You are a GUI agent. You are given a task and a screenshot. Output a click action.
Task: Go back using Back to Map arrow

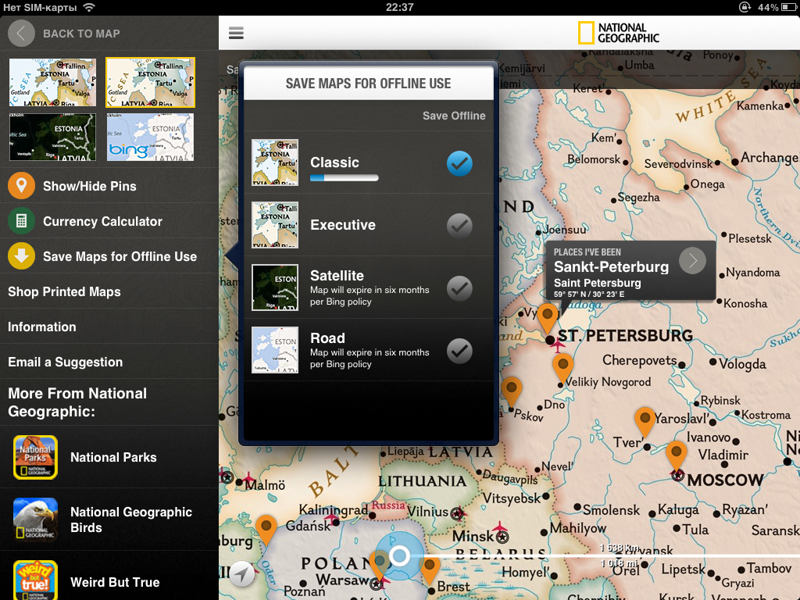[21, 33]
